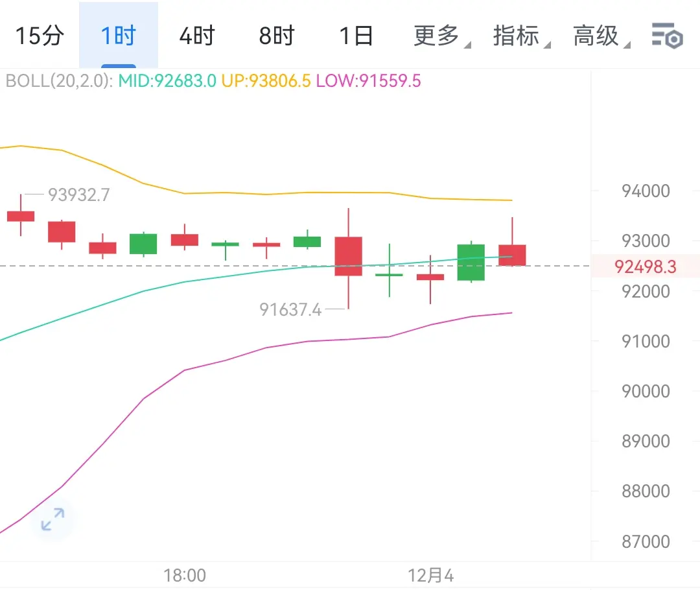Click the 18:00 time axis label
This screenshot has height=590, width=700.
pyautogui.click(x=184, y=575)
